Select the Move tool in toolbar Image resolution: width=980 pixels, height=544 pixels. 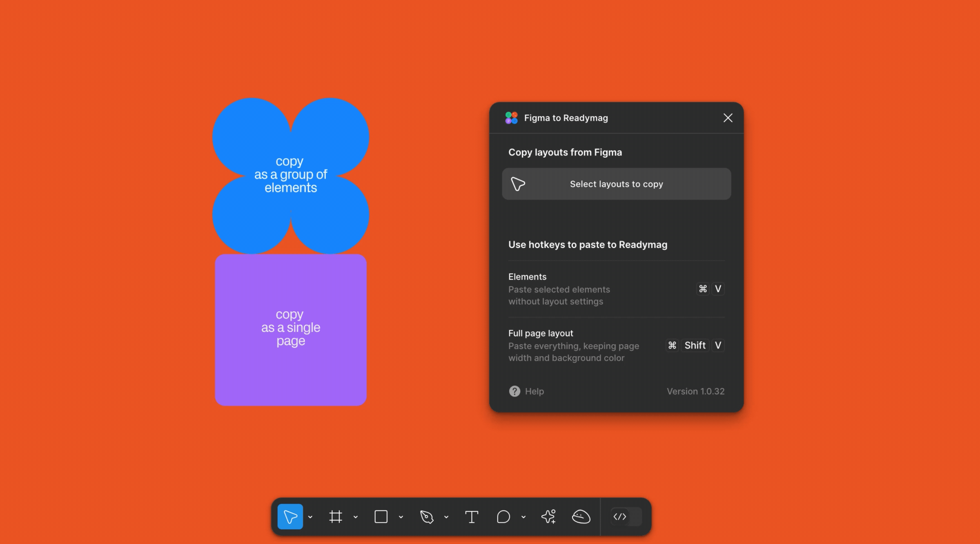pyautogui.click(x=290, y=517)
